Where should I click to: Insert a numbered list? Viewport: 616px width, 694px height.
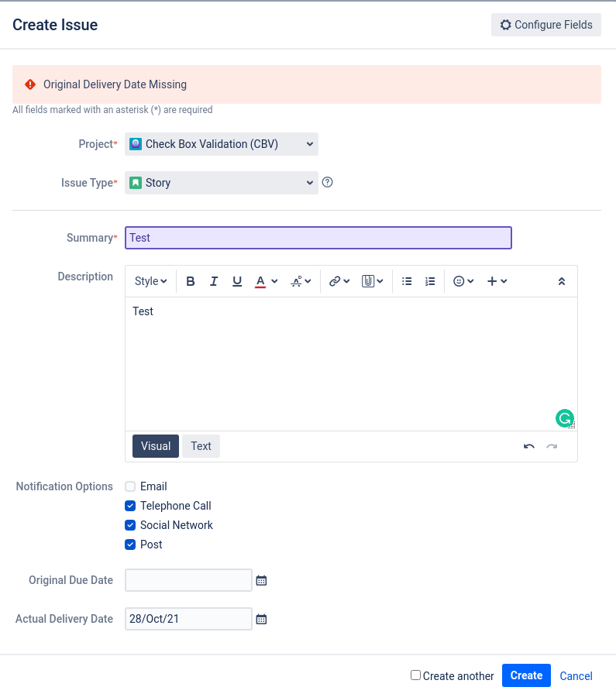430,281
